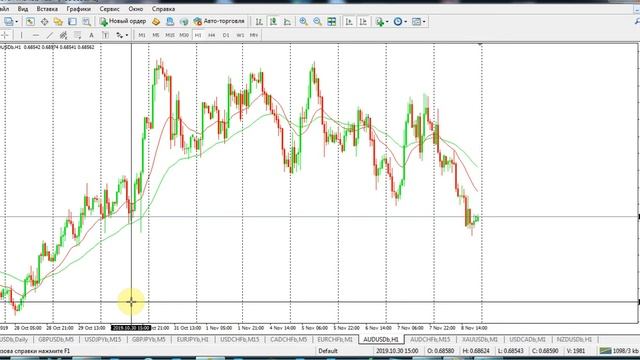Viewport: 640px width, 360px height.
Task: Launch the Strategy Tester
Action: (86, 22)
